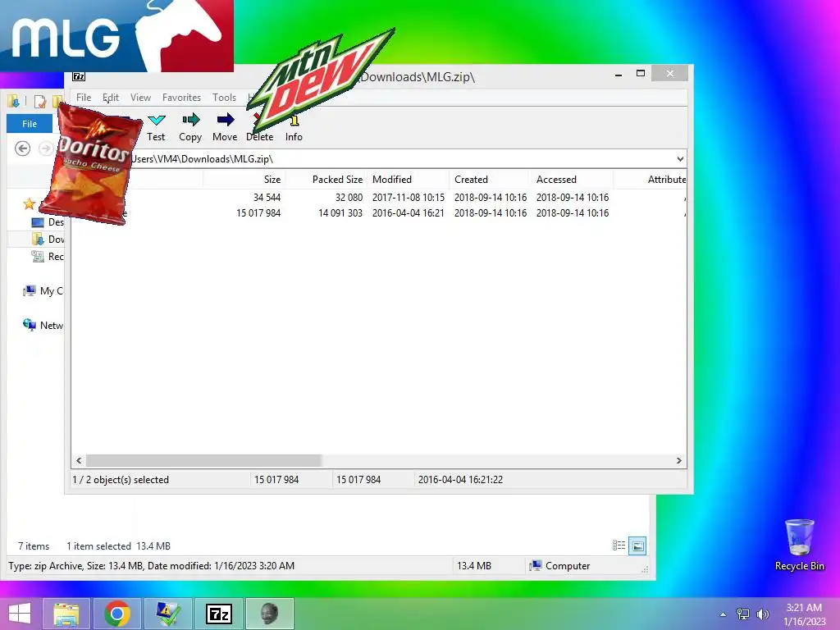Click modified date 2017-11-08 10:15
840x630 pixels.
pyautogui.click(x=409, y=198)
